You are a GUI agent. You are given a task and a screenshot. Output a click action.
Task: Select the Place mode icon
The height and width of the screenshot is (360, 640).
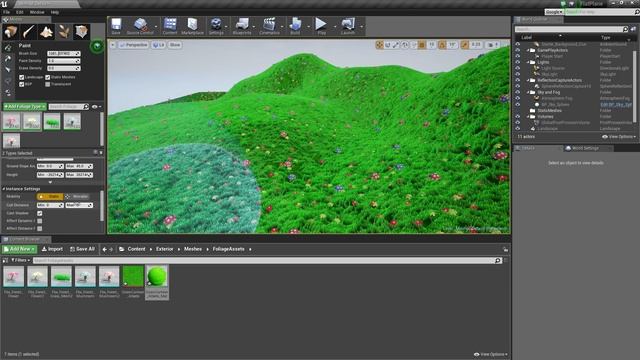click(x=11, y=32)
